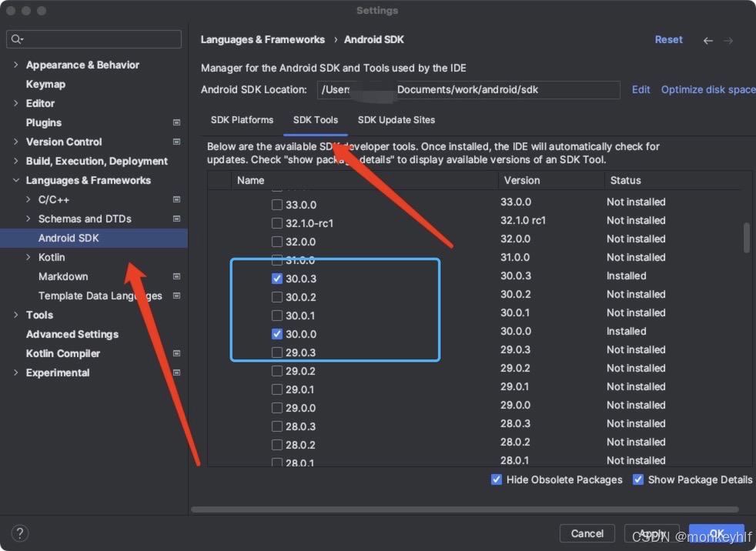Select Android SDK in the sidebar

pyautogui.click(x=94, y=238)
